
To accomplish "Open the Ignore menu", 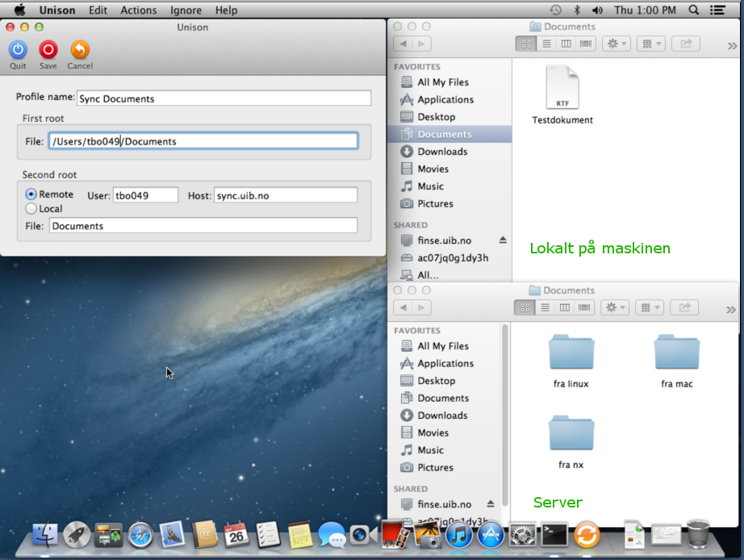I will pyautogui.click(x=186, y=10).
